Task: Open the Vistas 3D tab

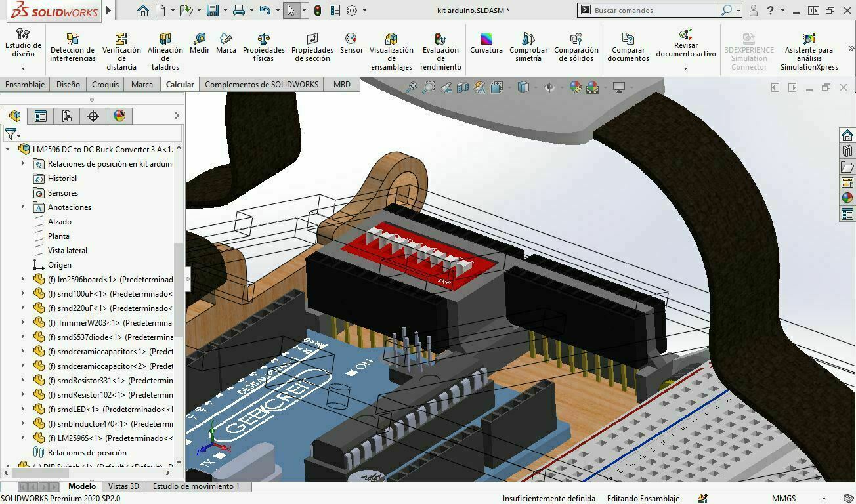Action: [125, 487]
